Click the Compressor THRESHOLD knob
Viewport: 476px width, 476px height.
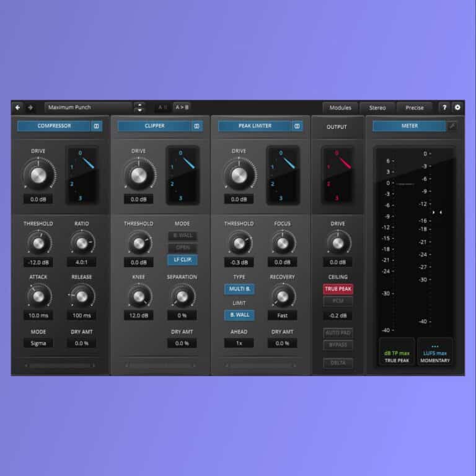coord(38,243)
